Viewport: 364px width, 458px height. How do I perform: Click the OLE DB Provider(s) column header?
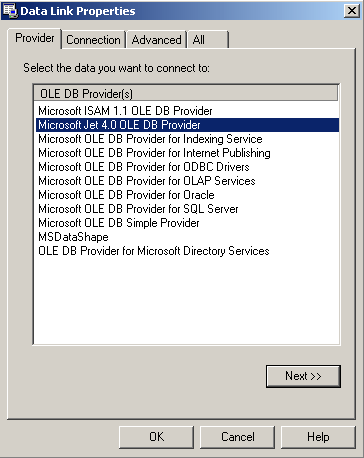click(186, 93)
